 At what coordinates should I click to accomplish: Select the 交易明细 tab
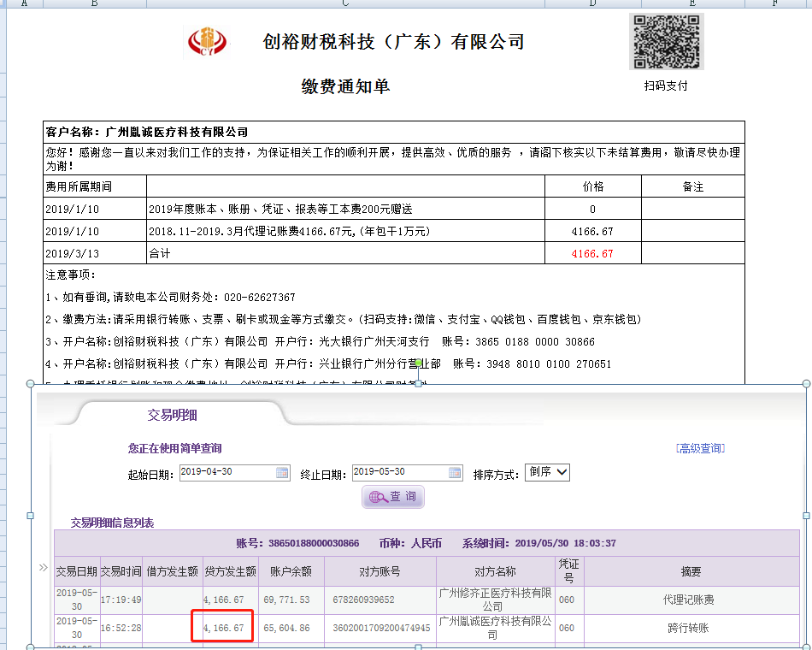tap(173, 415)
